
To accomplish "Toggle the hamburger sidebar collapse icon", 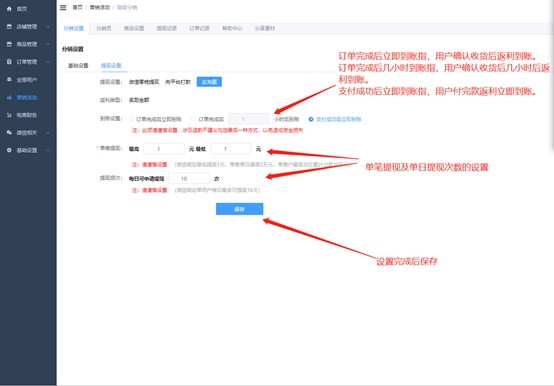I will coord(63,7).
